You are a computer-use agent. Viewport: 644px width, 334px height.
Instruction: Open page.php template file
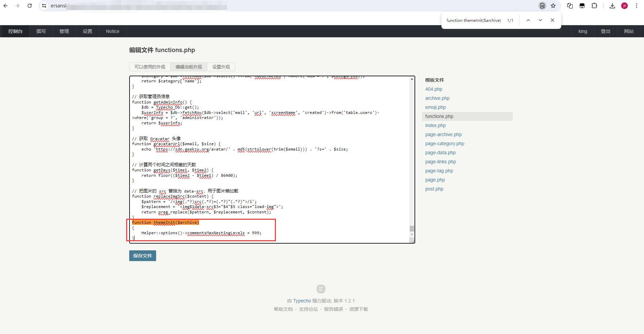click(435, 180)
